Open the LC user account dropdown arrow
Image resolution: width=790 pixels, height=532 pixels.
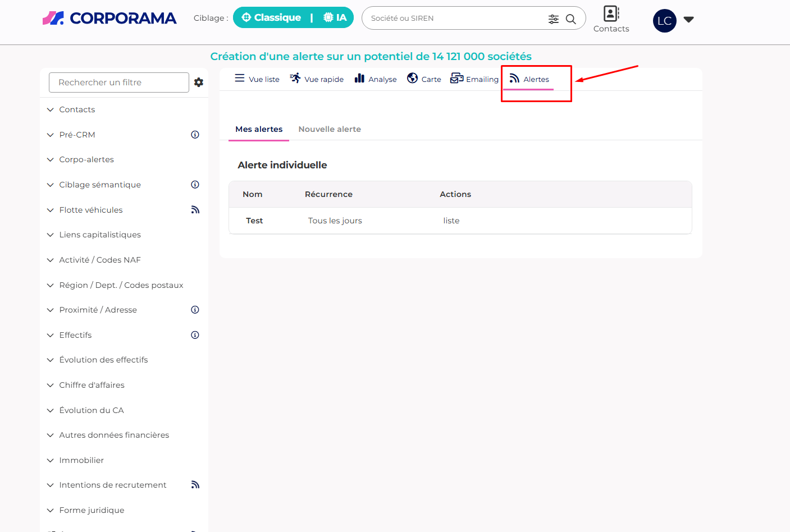(689, 20)
